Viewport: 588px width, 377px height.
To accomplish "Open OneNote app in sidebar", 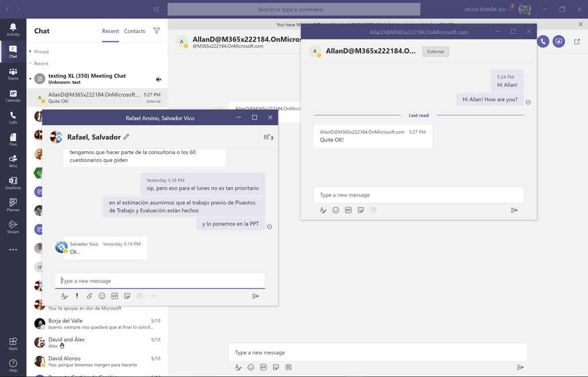I will click(13, 183).
